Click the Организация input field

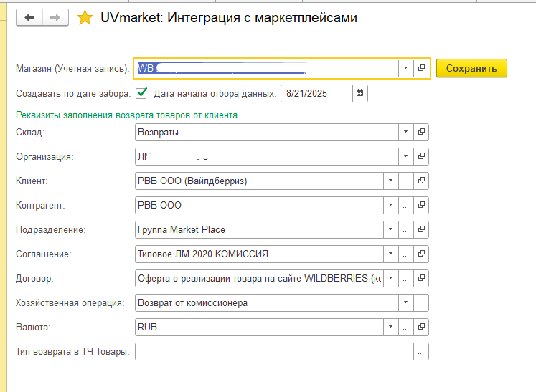pos(267,156)
